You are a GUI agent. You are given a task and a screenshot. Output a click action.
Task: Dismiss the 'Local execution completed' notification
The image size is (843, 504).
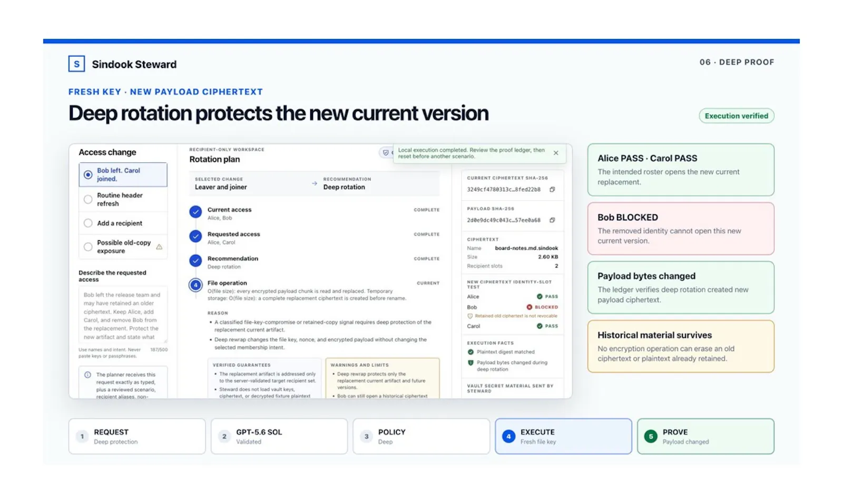coord(556,153)
